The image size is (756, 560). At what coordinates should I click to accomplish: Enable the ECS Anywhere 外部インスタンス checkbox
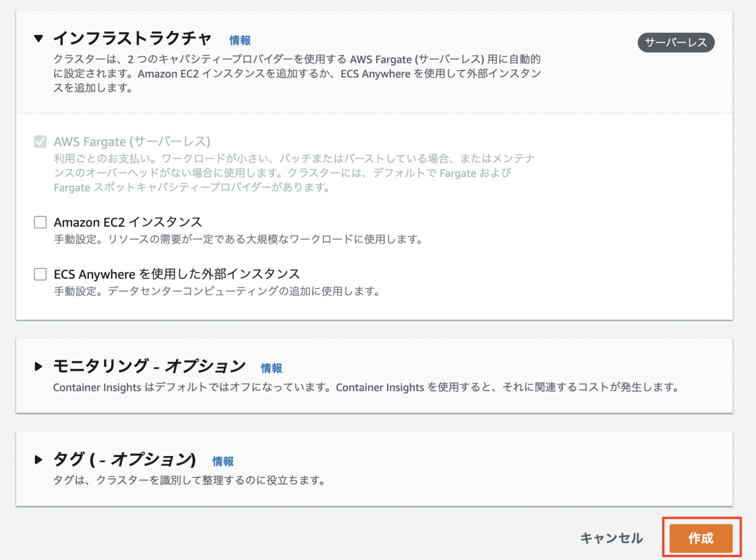coord(40,274)
